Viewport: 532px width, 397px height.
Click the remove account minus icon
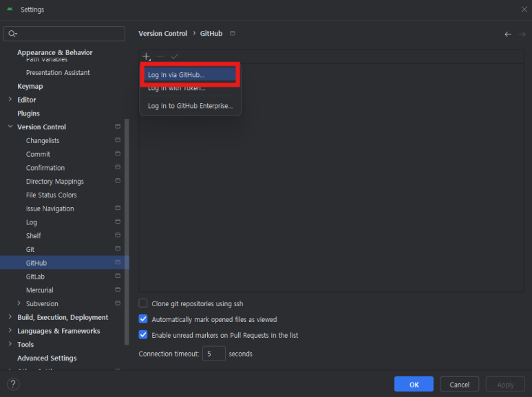(x=160, y=56)
